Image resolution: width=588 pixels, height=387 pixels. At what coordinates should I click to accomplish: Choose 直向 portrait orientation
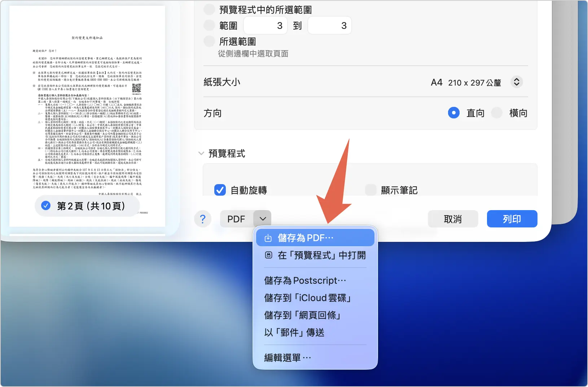(x=454, y=113)
